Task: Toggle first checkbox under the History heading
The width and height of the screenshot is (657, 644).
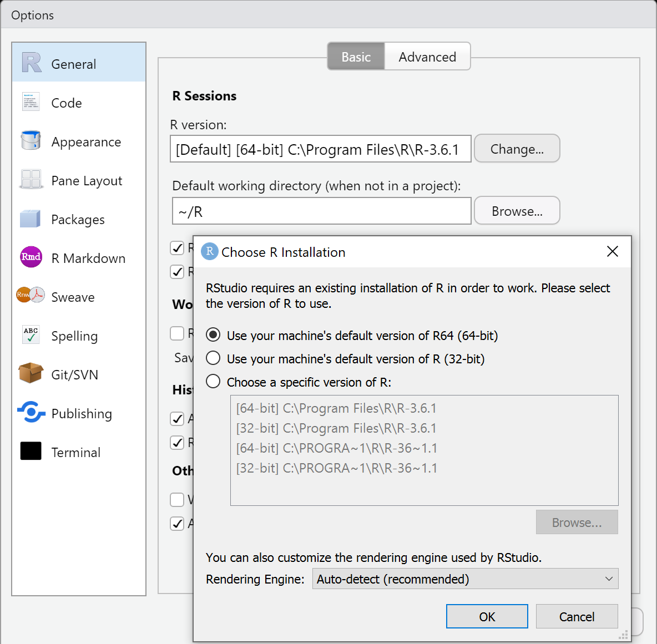Action: 177,419
